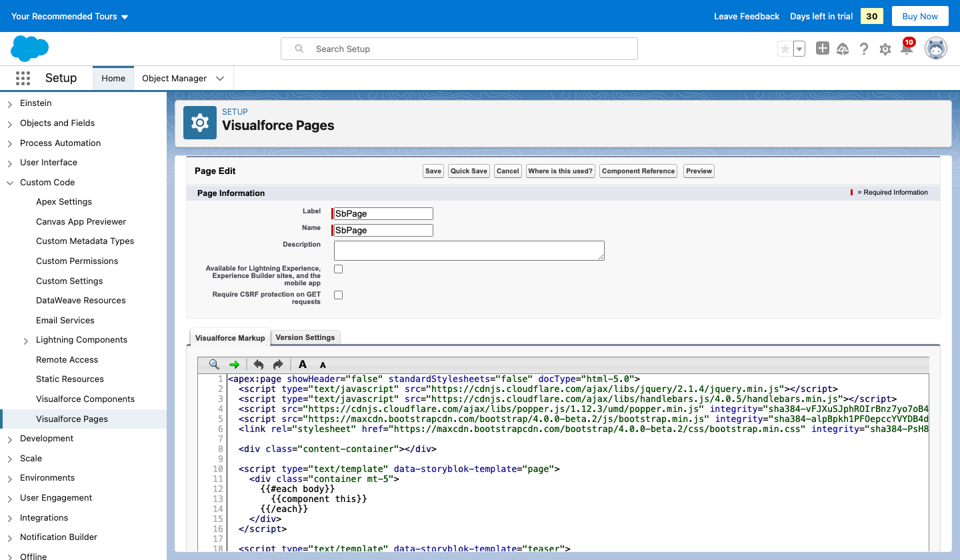Click the green Go to line arrow
The height and width of the screenshot is (560, 960).
coord(234,365)
